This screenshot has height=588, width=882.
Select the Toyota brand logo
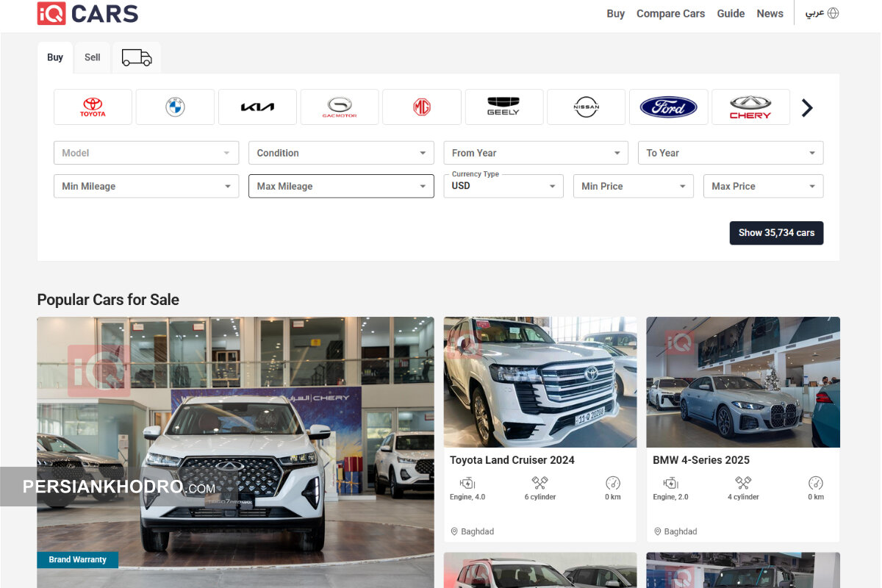[93, 107]
